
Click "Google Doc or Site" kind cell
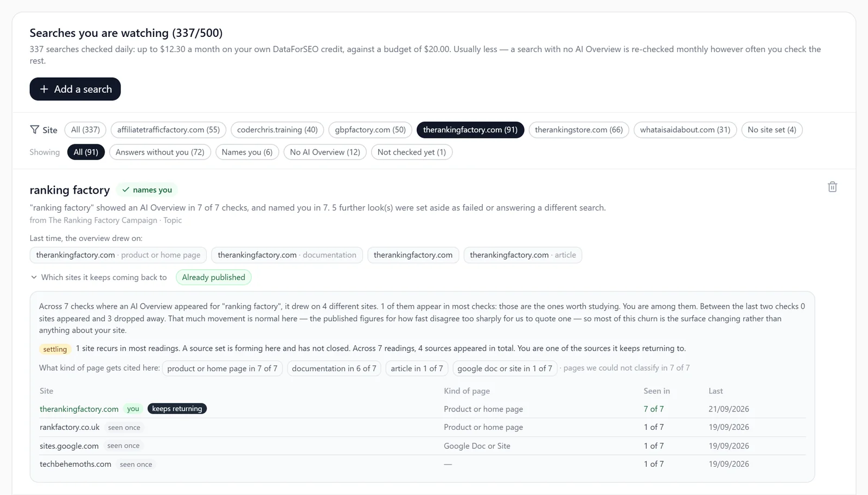[477, 446]
